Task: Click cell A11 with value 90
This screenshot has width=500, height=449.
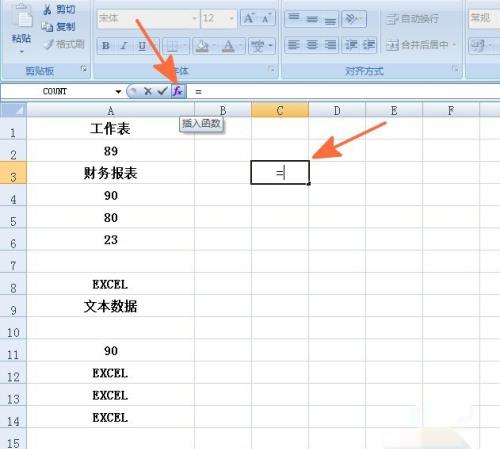Action: click(111, 350)
